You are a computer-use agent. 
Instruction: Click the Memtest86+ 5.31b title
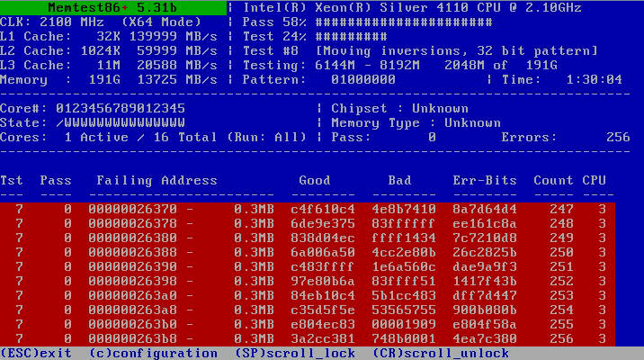pyautogui.click(x=112, y=7)
